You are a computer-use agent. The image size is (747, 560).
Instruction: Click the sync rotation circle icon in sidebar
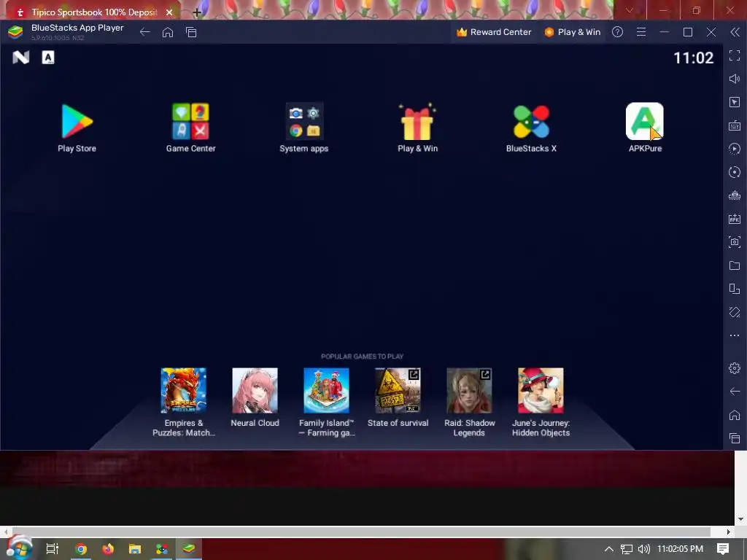tap(735, 172)
